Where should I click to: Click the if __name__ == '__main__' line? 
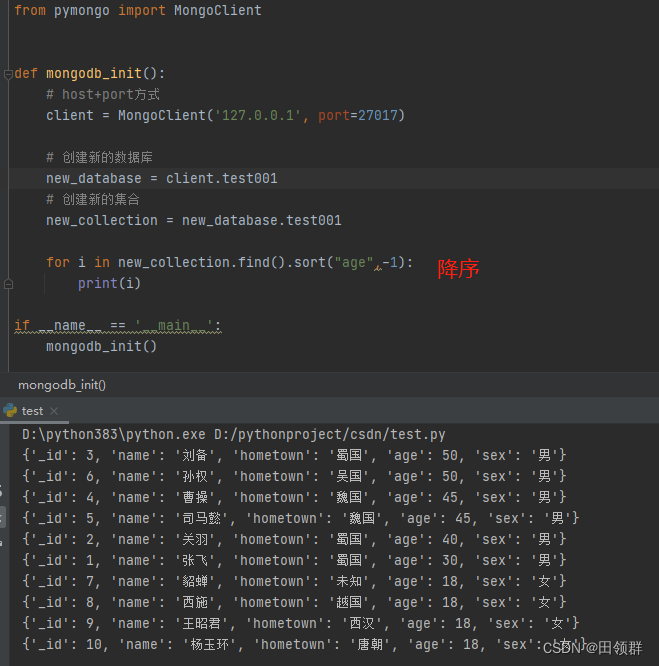[x=118, y=326]
